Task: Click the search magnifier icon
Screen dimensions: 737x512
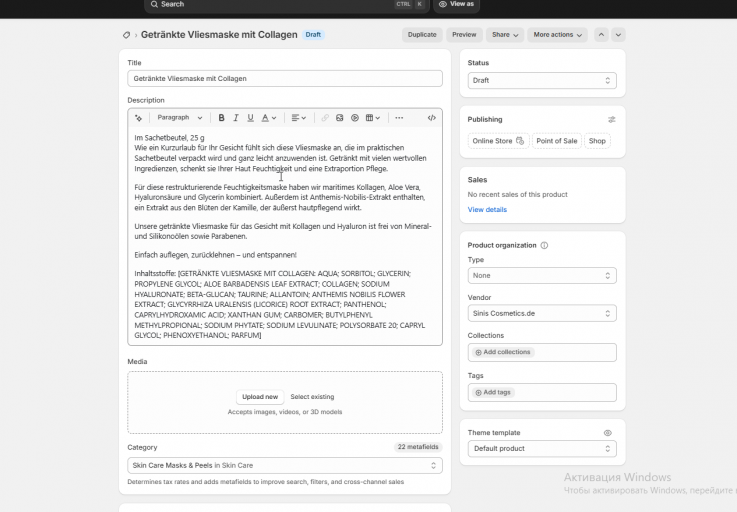Action: click(x=154, y=4)
